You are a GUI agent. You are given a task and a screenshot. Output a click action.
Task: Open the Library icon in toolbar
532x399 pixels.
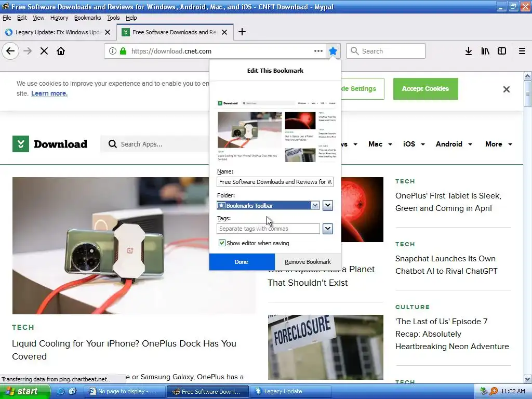[x=485, y=51]
